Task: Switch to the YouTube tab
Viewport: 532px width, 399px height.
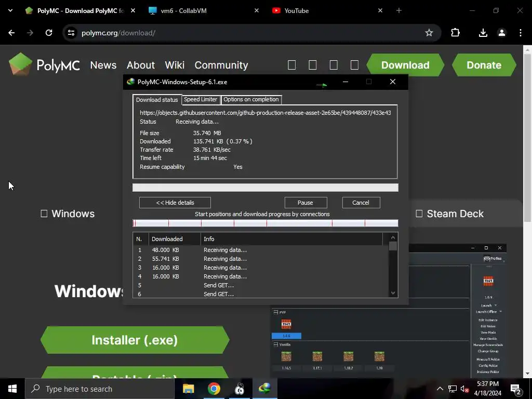Action: point(326,10)
